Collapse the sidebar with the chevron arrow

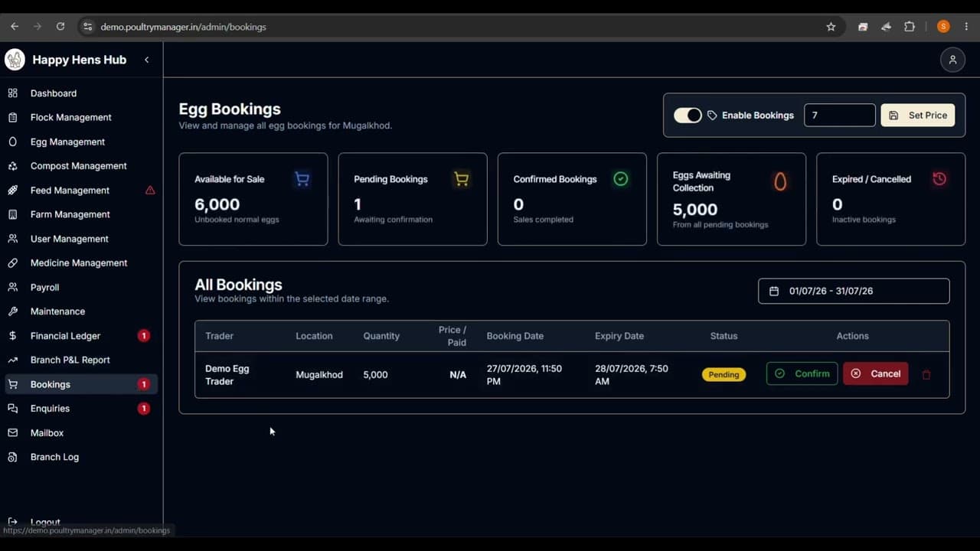point(146,60)
